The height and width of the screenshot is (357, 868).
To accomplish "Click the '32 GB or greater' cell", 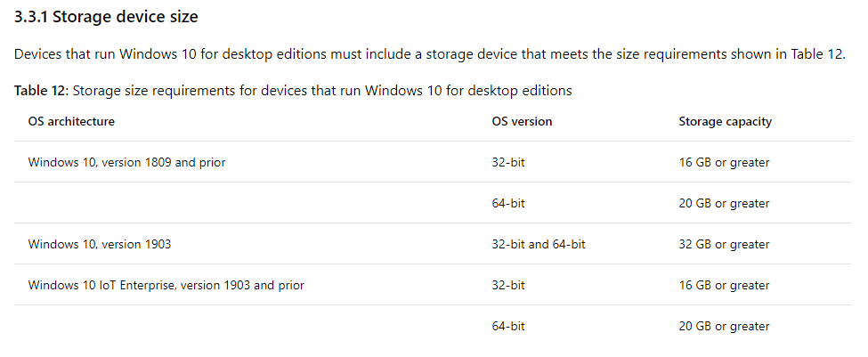I will pyautogui.click(x=724, y=244).
